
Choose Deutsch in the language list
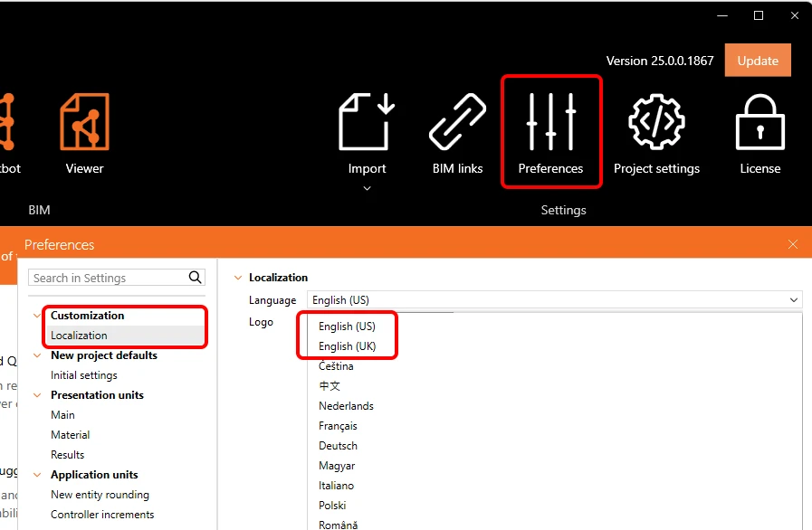tap(338, 446)
